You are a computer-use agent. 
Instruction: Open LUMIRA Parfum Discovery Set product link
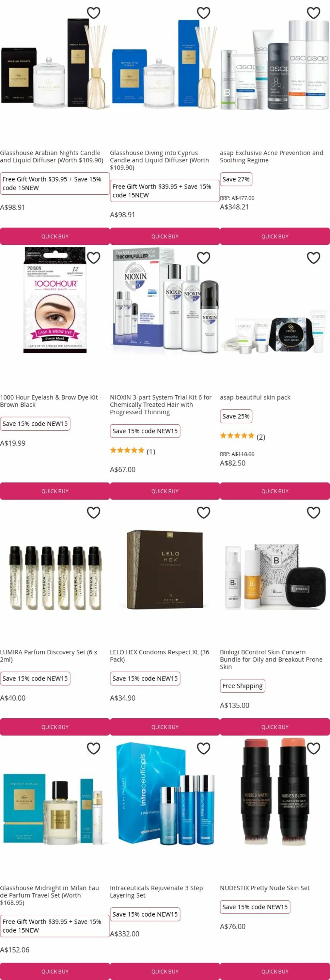49,656
